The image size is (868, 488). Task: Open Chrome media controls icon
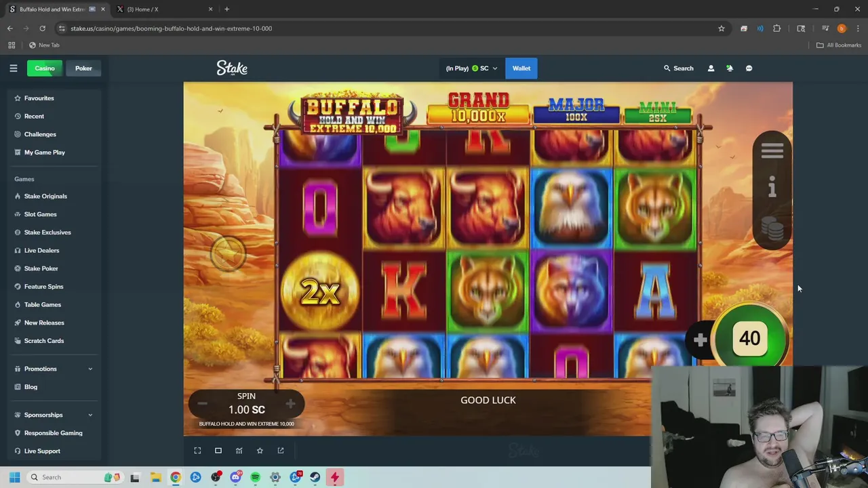point(825,28)
